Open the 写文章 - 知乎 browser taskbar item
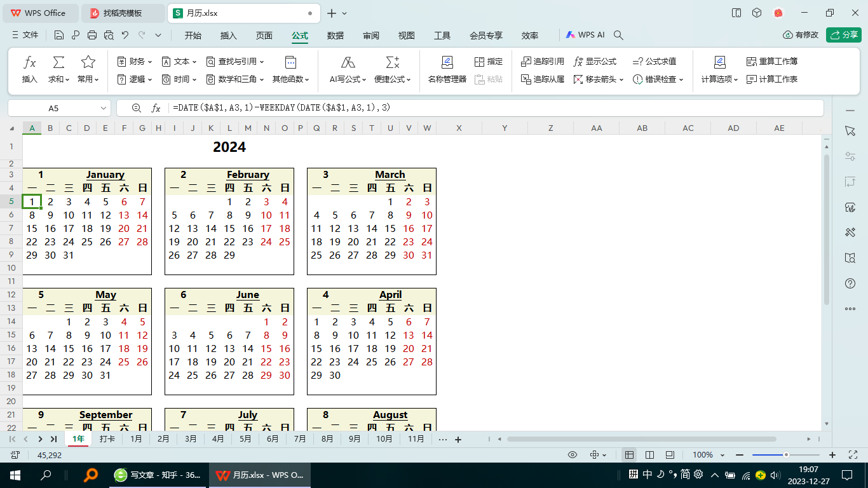The image size is (868, 488). click(158, 475)
